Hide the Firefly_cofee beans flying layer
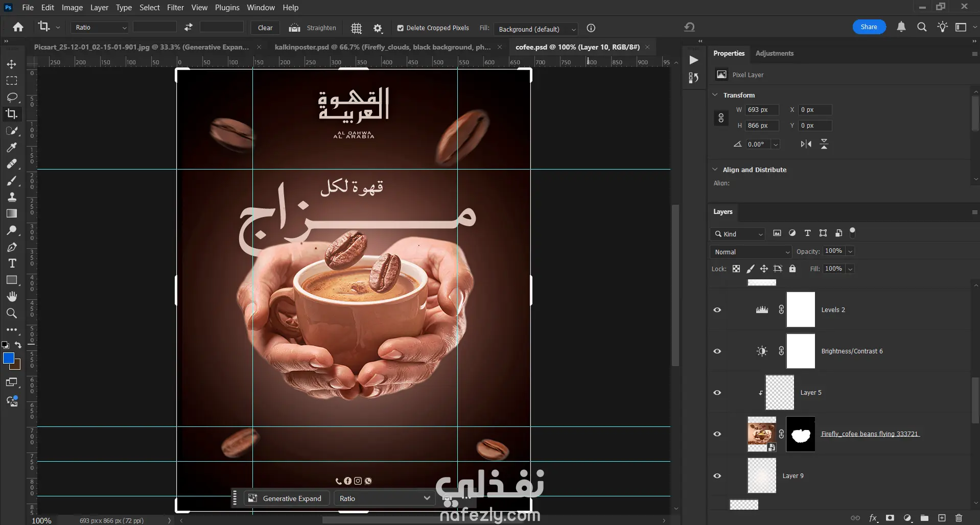The image size is (980, 525). tap(717, 434)
